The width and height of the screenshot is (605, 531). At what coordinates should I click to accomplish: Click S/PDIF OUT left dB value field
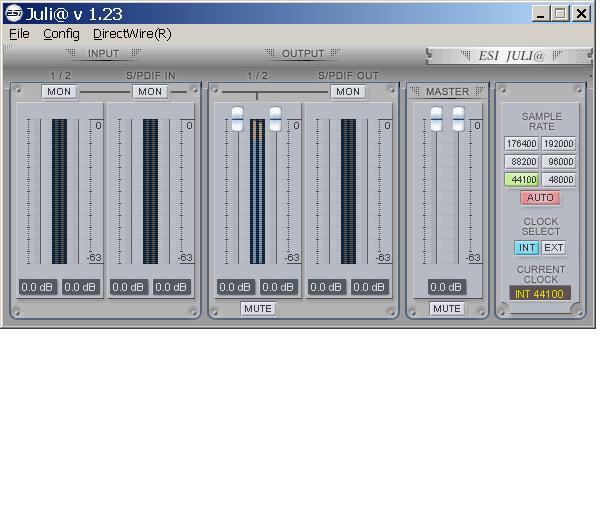[x=326, y=287]
